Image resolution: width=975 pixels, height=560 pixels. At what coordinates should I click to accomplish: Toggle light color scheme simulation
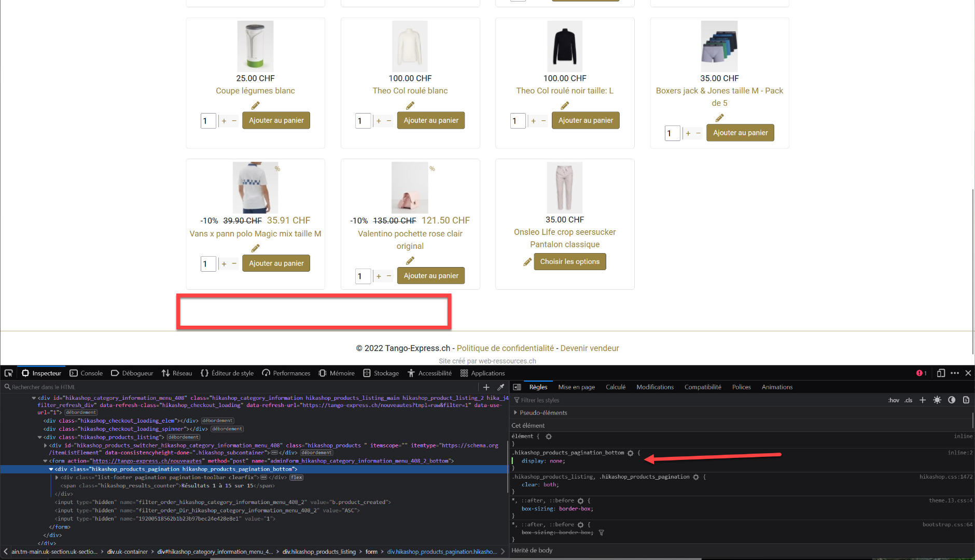[937, 400]
